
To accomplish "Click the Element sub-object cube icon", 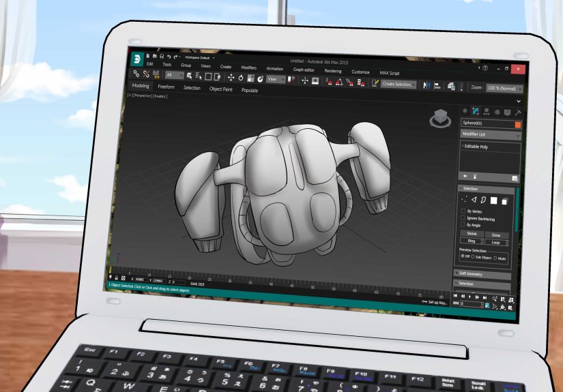I will pos(505,201).
